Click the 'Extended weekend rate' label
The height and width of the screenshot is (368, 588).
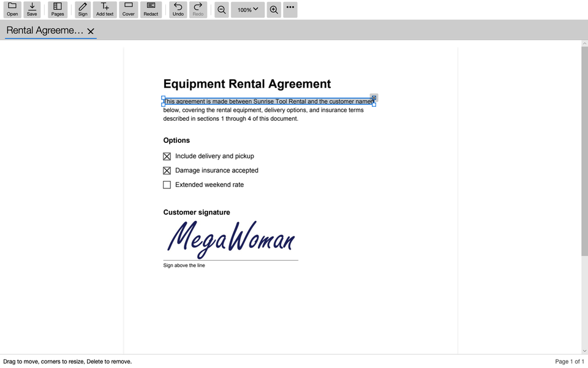(x=209, y=185)
